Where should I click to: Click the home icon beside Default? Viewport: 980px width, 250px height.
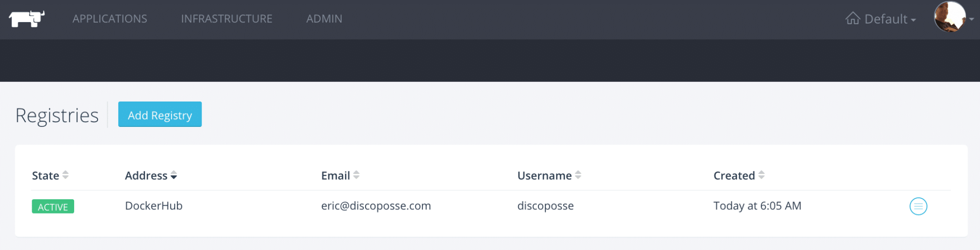coord(852,18)
